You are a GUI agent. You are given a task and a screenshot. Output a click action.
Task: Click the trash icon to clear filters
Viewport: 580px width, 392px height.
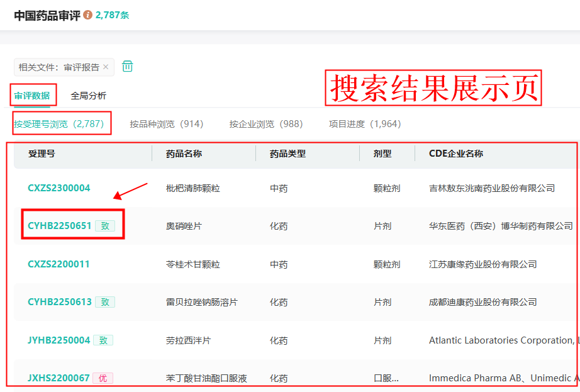(x=128, y=67)
